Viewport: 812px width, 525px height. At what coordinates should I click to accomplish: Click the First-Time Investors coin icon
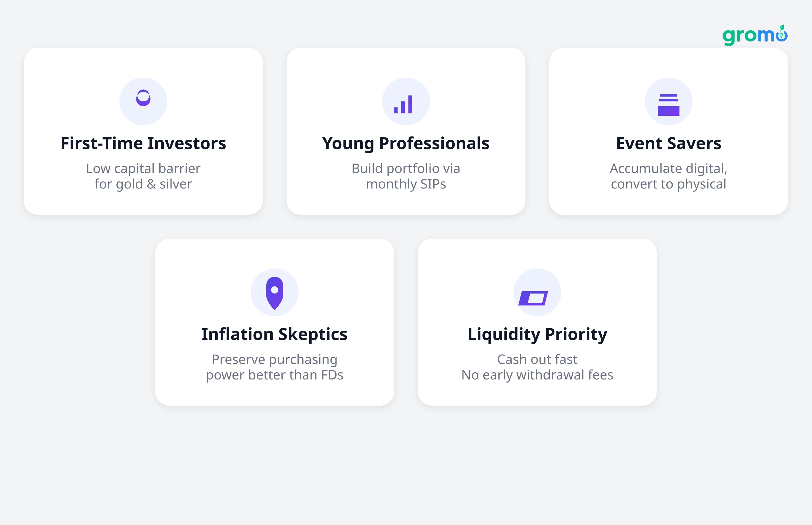point(143,98)
